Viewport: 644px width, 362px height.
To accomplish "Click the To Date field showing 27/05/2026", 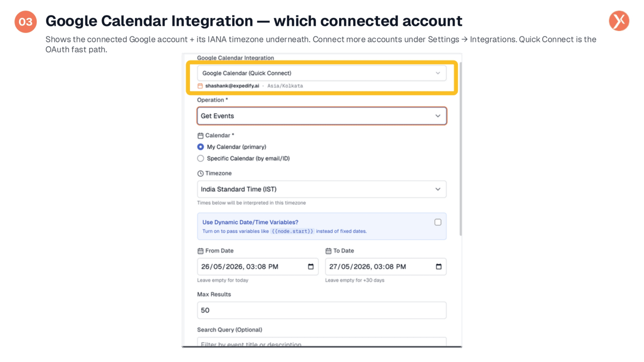I will click(x=386, y=267).
